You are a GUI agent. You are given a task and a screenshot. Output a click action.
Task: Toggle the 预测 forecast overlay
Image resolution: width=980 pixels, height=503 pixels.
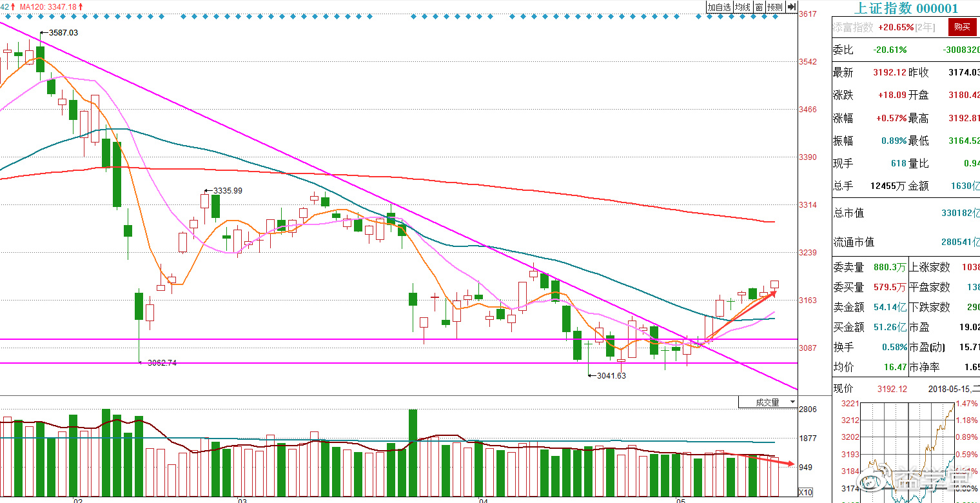point(774,7)
